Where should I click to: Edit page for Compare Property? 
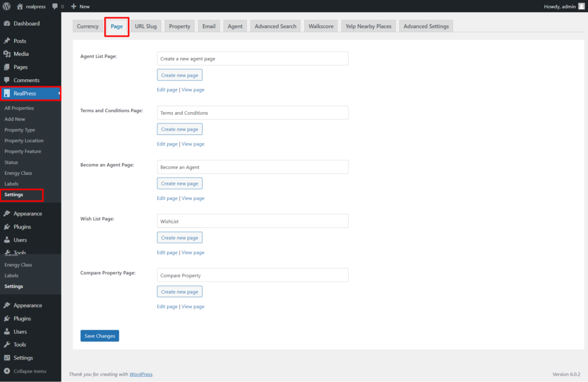pos(167,307)
